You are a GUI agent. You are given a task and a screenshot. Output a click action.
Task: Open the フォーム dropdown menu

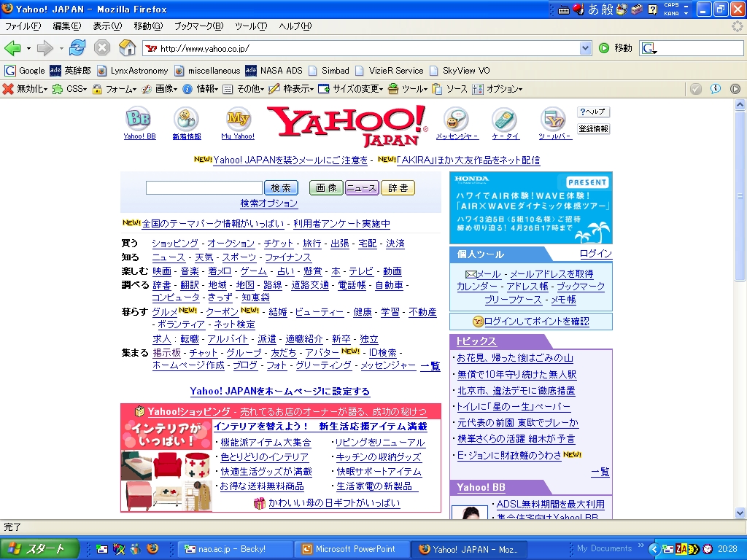pos(115,88)
